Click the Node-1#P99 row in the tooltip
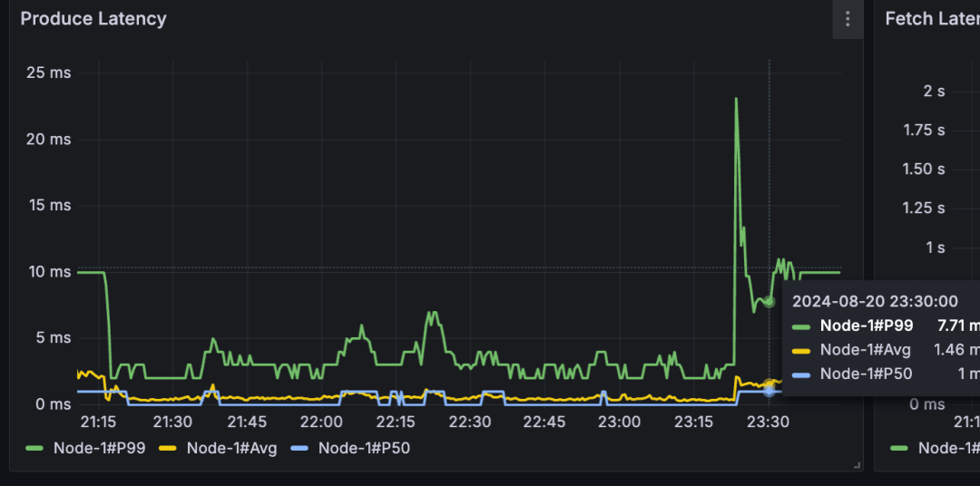 coord(886,326)
